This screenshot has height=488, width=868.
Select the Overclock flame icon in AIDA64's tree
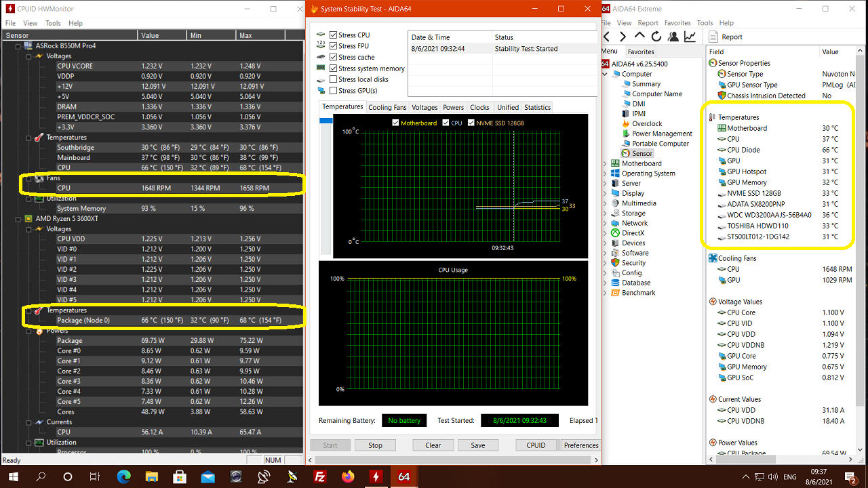click(626, 124)
